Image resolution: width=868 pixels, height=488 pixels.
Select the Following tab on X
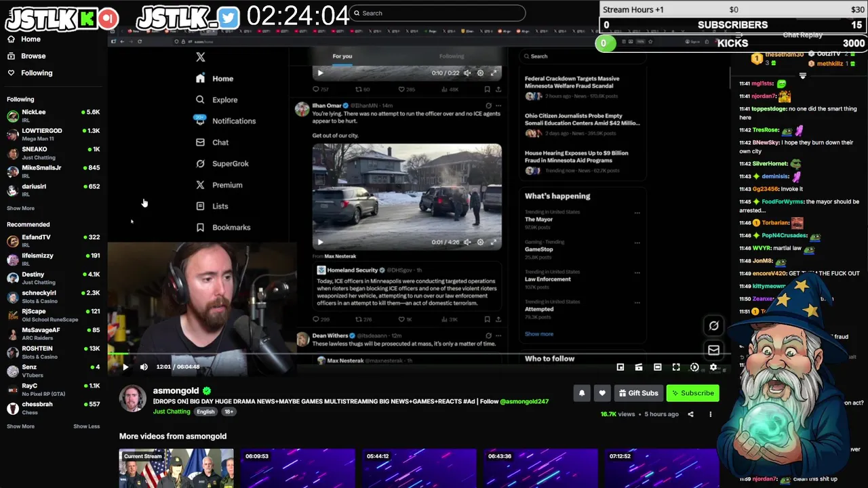(452, 56)
